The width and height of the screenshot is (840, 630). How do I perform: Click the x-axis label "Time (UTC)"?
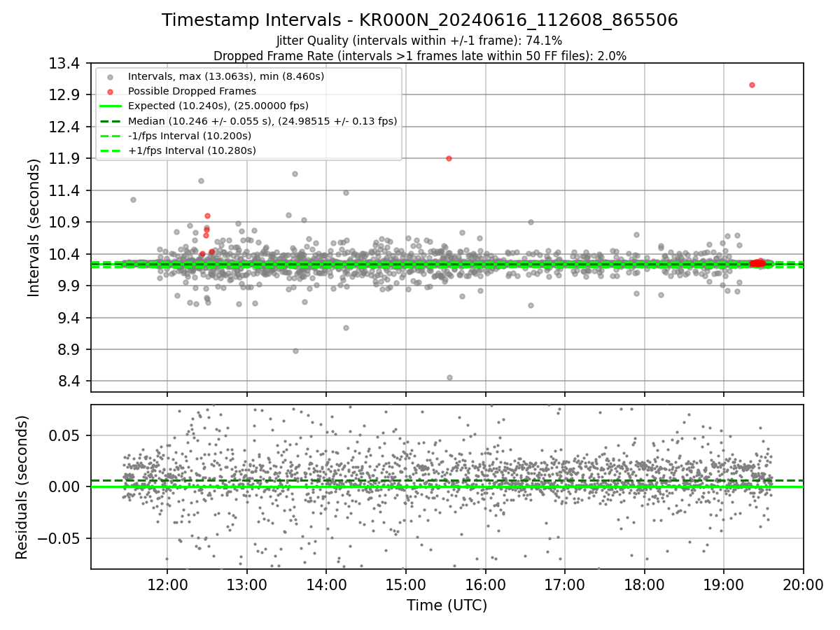click(x=447, y=605)
